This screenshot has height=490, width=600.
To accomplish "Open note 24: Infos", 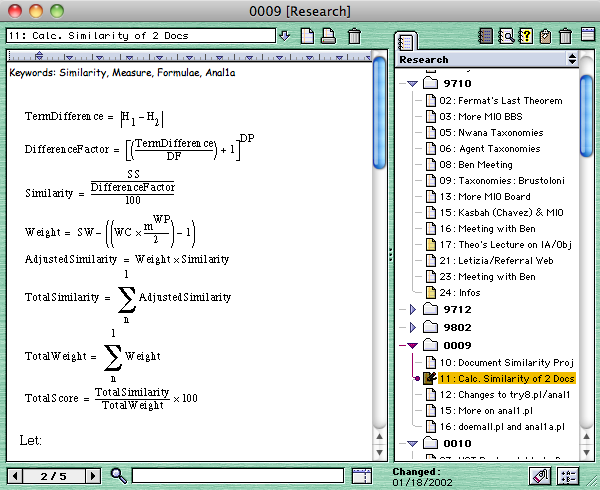I will pos(460,293).
